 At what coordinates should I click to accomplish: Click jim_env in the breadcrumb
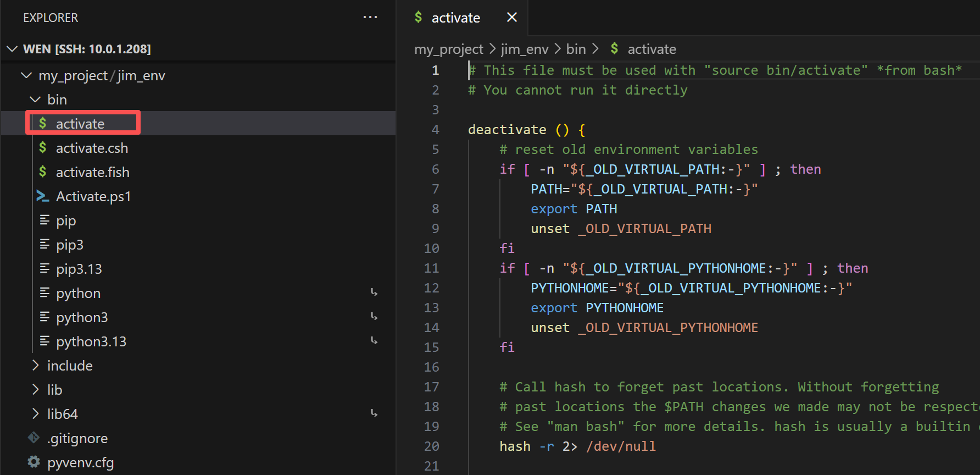coord(525,49)
